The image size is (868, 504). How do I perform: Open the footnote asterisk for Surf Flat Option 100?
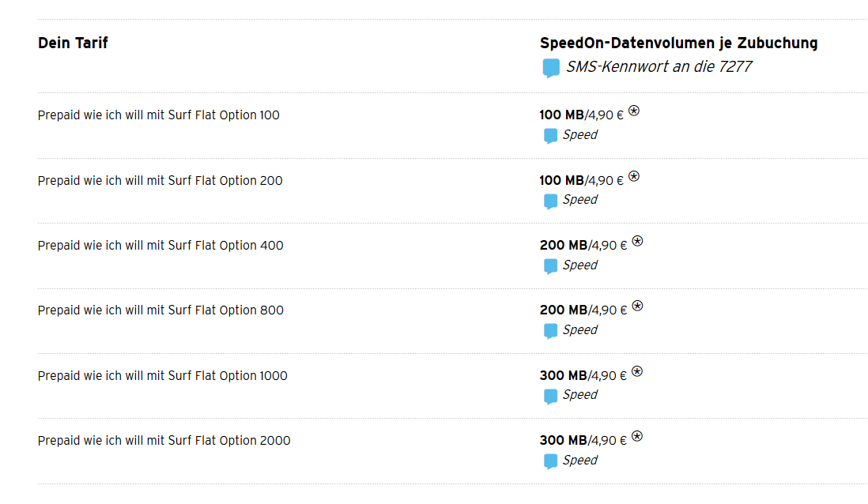pos(634,111)
